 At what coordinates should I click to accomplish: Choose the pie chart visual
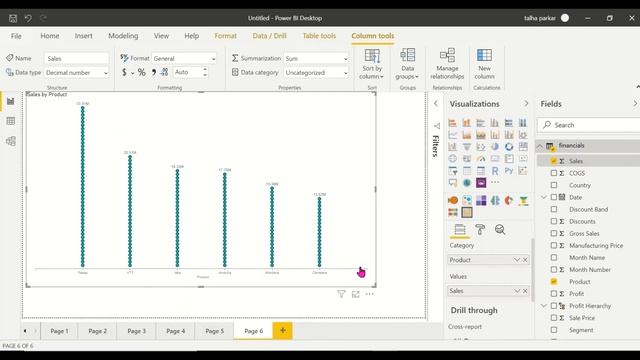[x=495, y=147]
